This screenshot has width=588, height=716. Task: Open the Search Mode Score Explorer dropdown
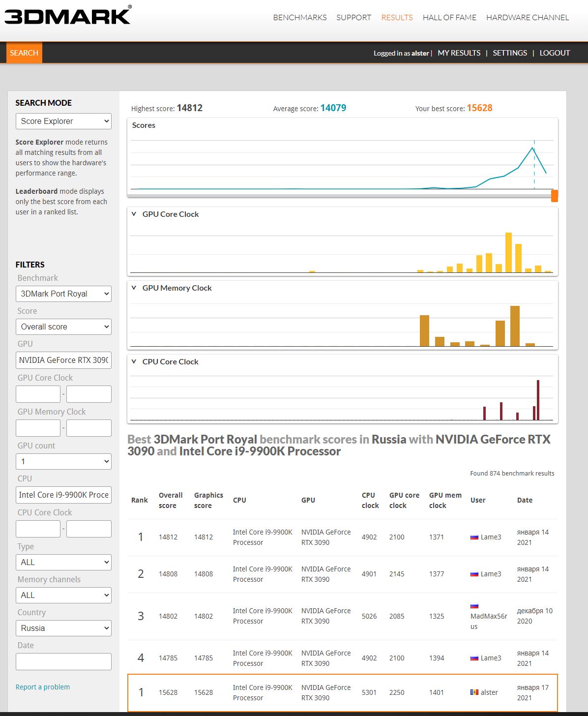tap(63, 121)
